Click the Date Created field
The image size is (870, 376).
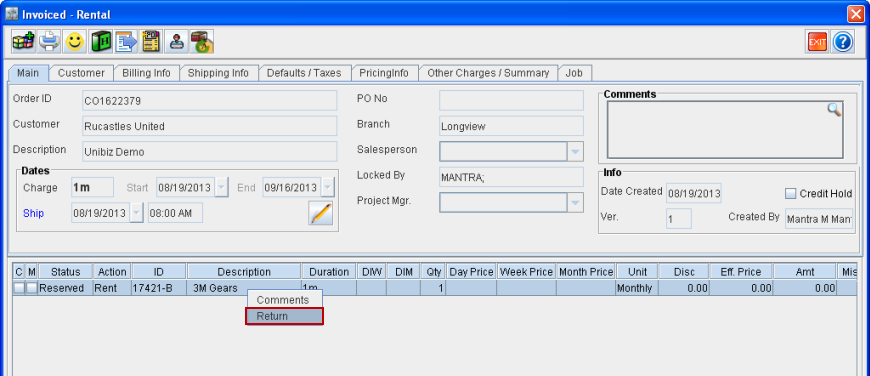694,193
